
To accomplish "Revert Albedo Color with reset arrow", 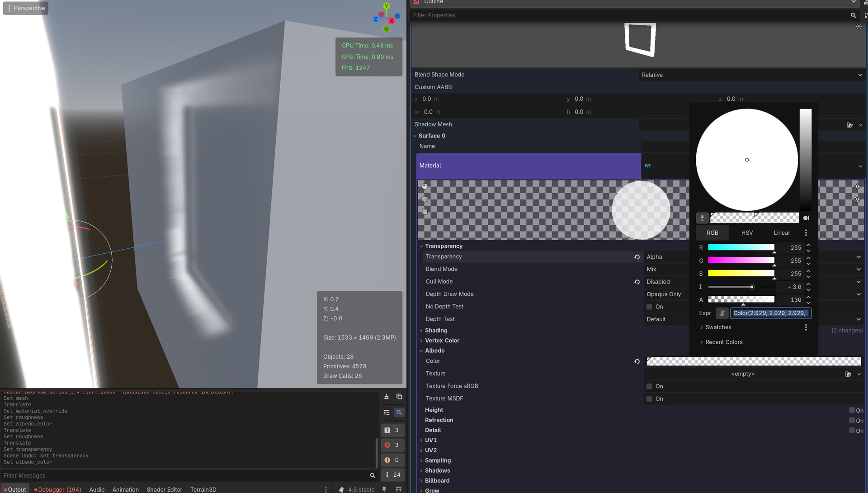I will (637, 361).
